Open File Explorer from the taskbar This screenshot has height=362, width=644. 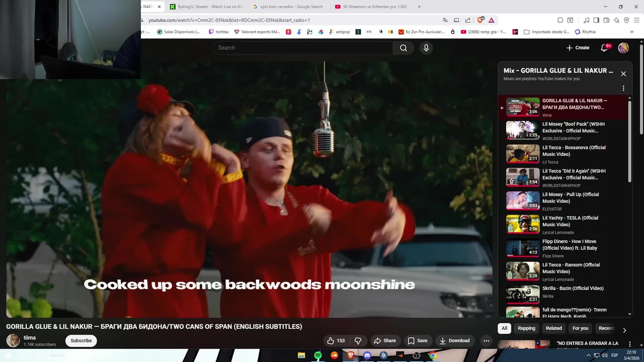[301, 355]
